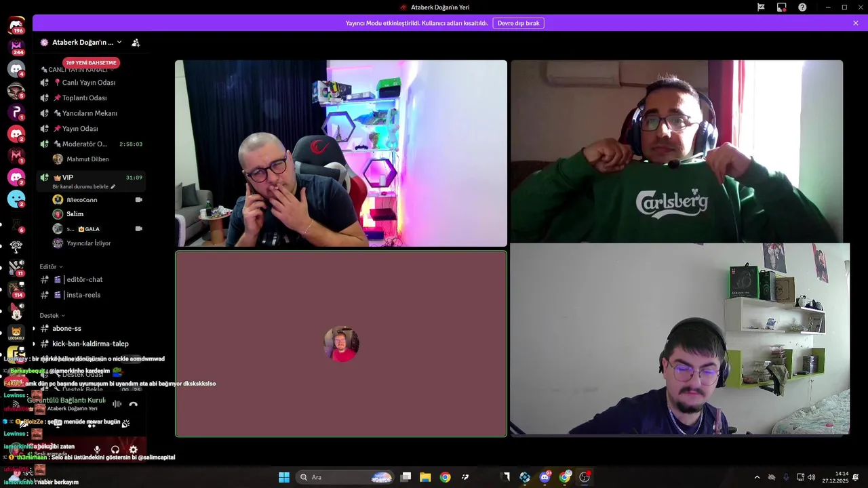
Task: Open Discord from the taskbar
Action: tap(545, 477)
